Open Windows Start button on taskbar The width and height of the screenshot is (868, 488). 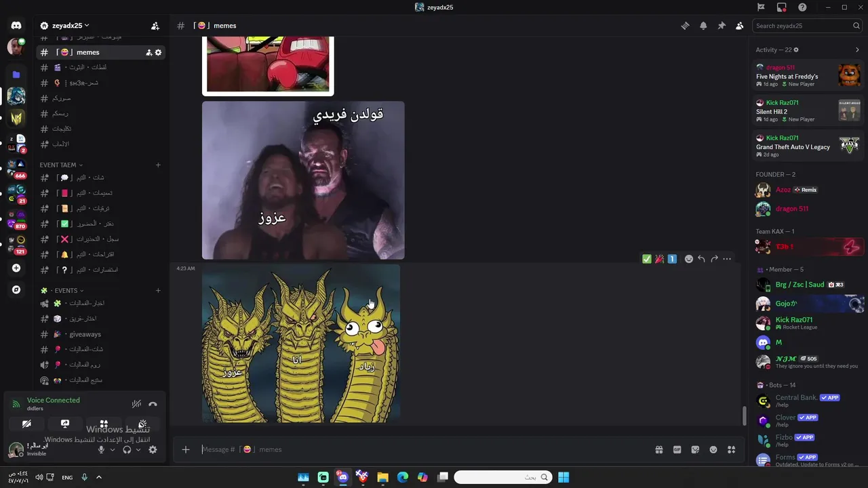[x=564, y=477]
